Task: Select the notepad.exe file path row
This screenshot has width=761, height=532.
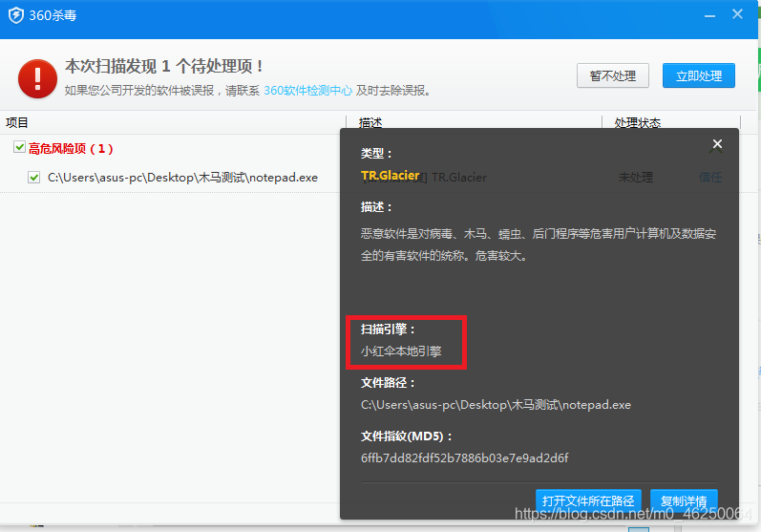Action: 182,178
